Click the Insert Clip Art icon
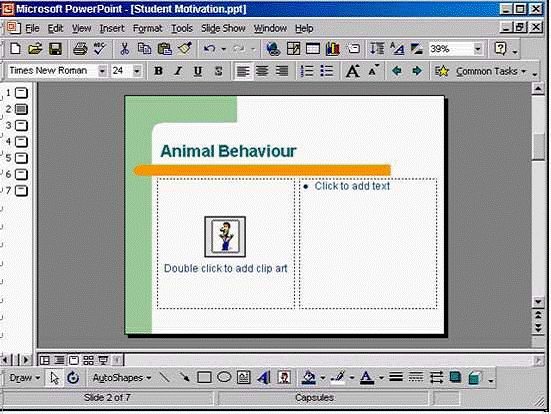This screenshot has height=414, width=551. 284,378
